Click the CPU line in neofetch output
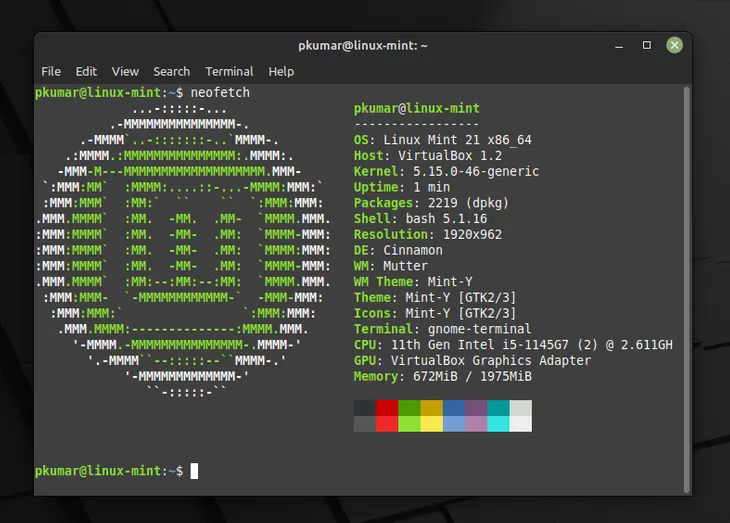This screenshot has height=523, width=730. click(x=513, y=345)
